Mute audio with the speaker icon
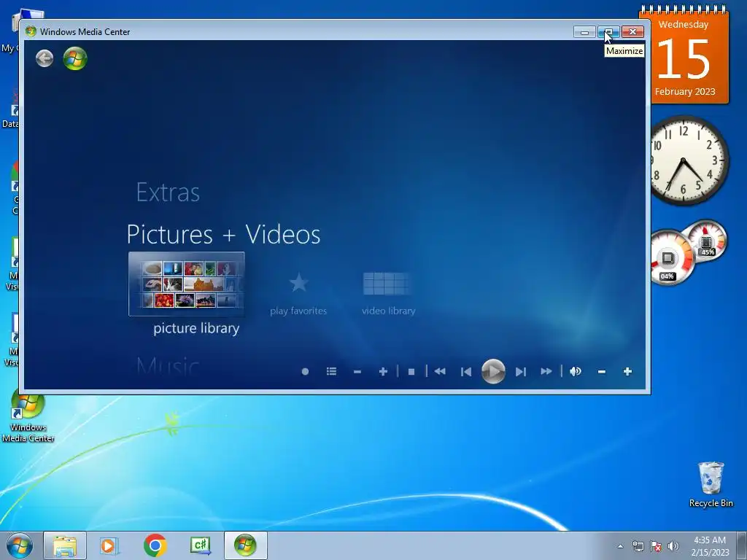Screen dimensions: 747x560 [576, 371]
